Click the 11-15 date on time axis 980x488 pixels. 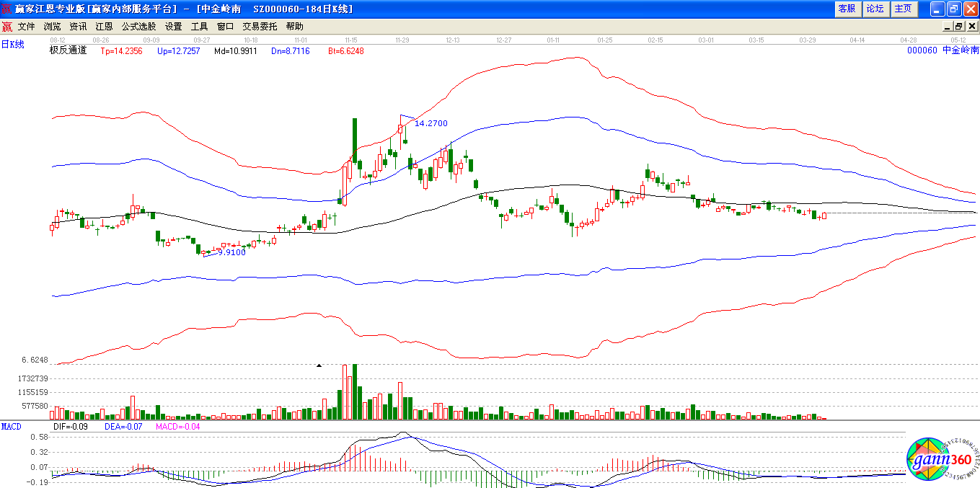click(351, 40)
